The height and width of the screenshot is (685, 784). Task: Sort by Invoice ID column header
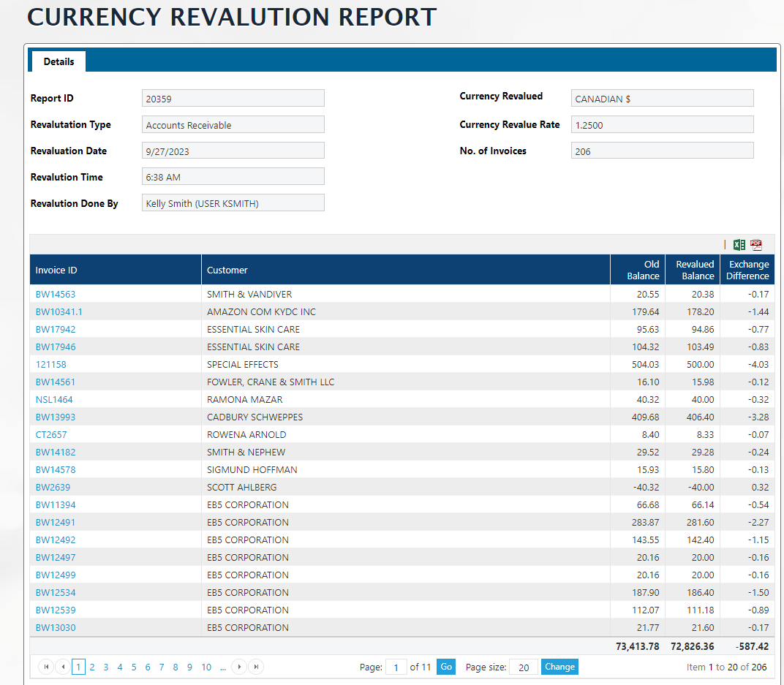56,270
